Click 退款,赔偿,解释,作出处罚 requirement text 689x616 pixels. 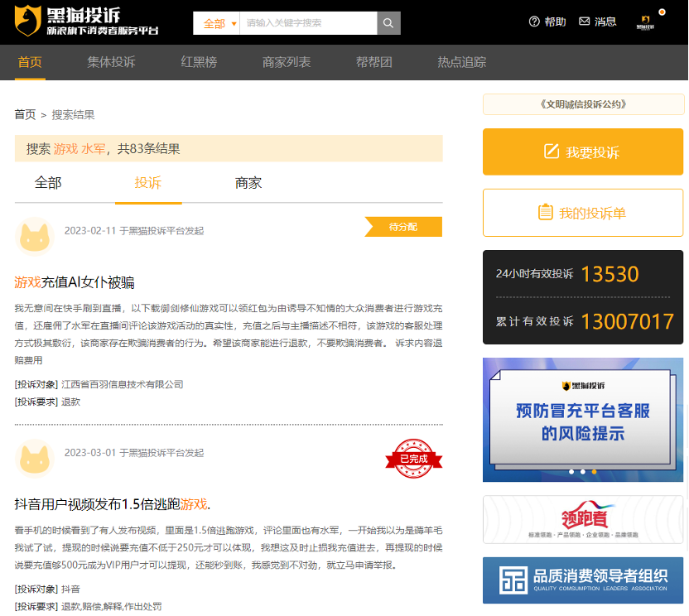pyautogui.click(x=112, y=607)
